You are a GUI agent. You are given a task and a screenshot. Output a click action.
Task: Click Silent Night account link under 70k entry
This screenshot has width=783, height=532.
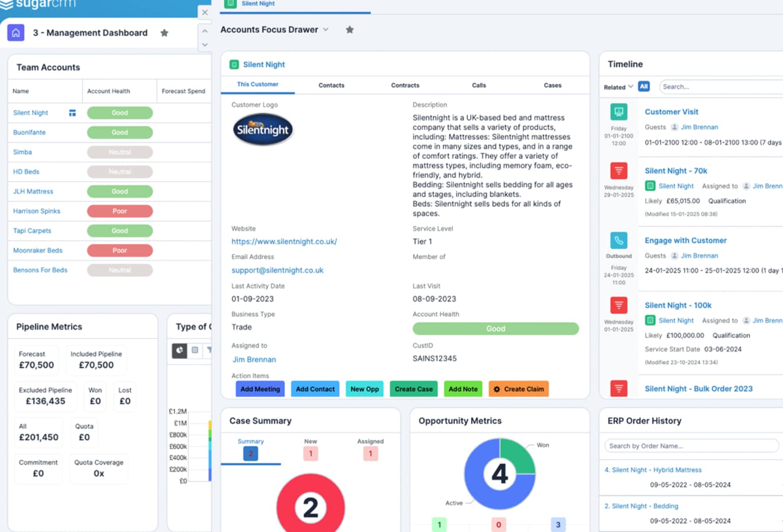click(676, 186)
